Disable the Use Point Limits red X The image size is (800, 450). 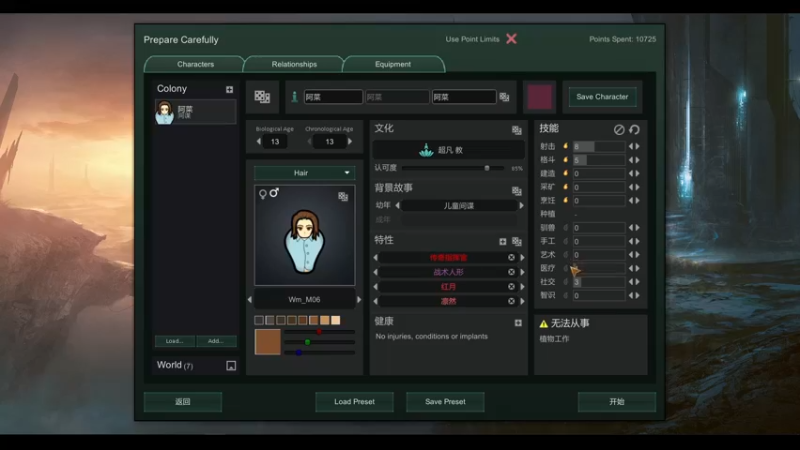[x=511, y=39]
